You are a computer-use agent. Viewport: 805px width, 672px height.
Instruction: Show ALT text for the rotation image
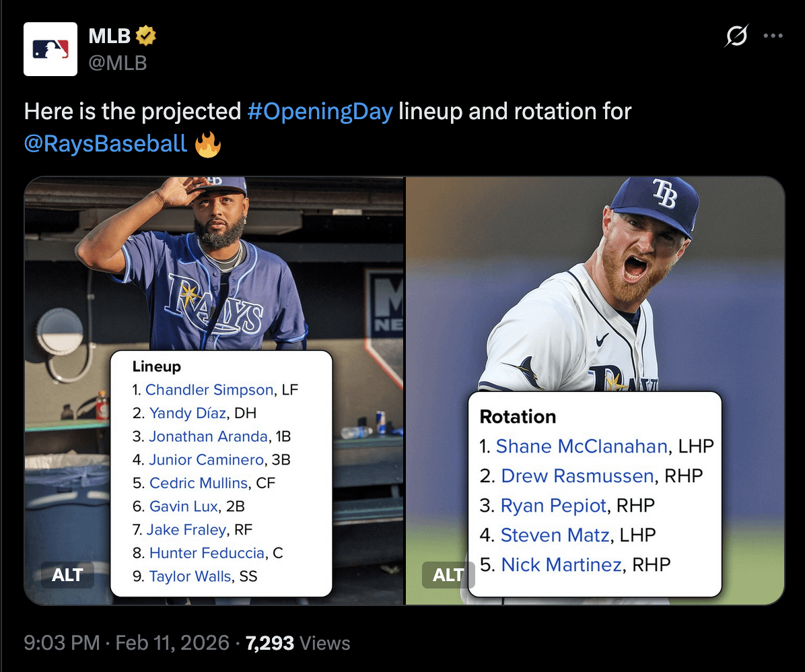coord(448,574)
